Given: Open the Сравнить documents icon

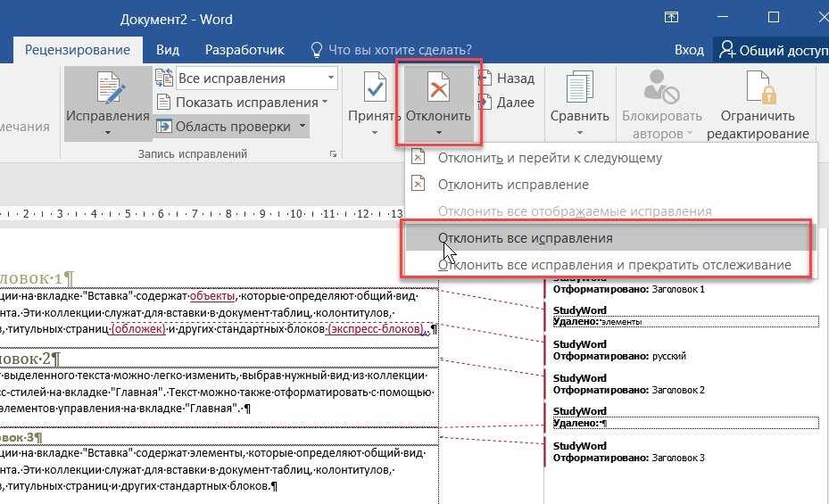Looking at the screenshot, I should tap(579, 87).
